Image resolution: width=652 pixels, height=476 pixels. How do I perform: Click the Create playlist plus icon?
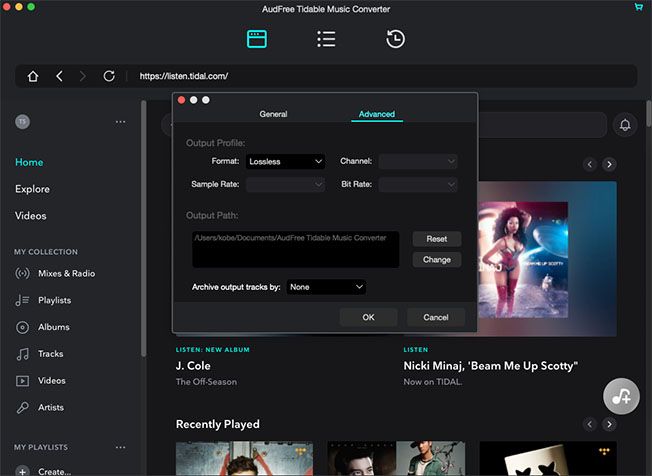22,471
